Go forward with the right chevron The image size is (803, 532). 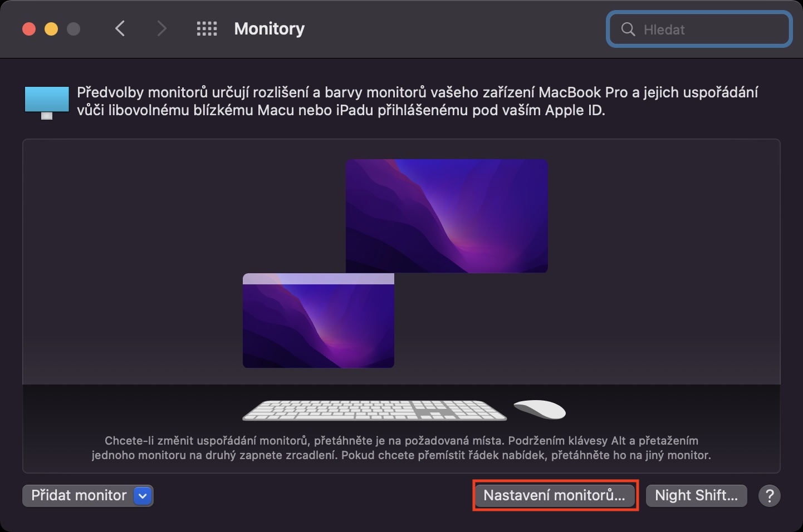pyautogui.click(x=161, y=28)
